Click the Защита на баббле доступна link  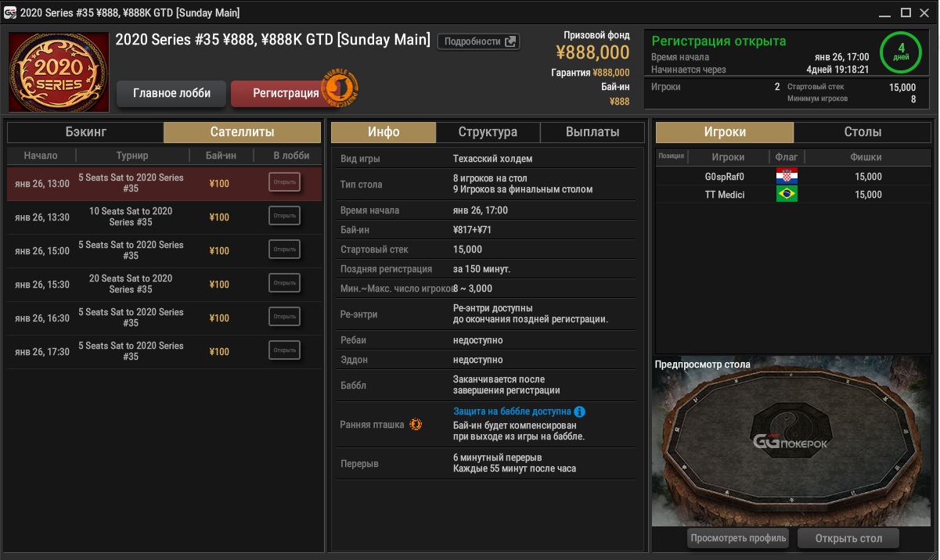coord(512,411)
